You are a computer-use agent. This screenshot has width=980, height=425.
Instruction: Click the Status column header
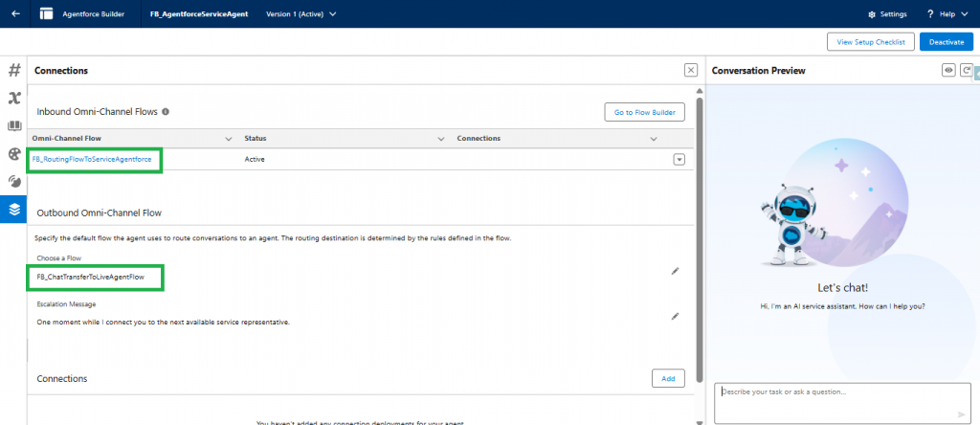(255, 138)
